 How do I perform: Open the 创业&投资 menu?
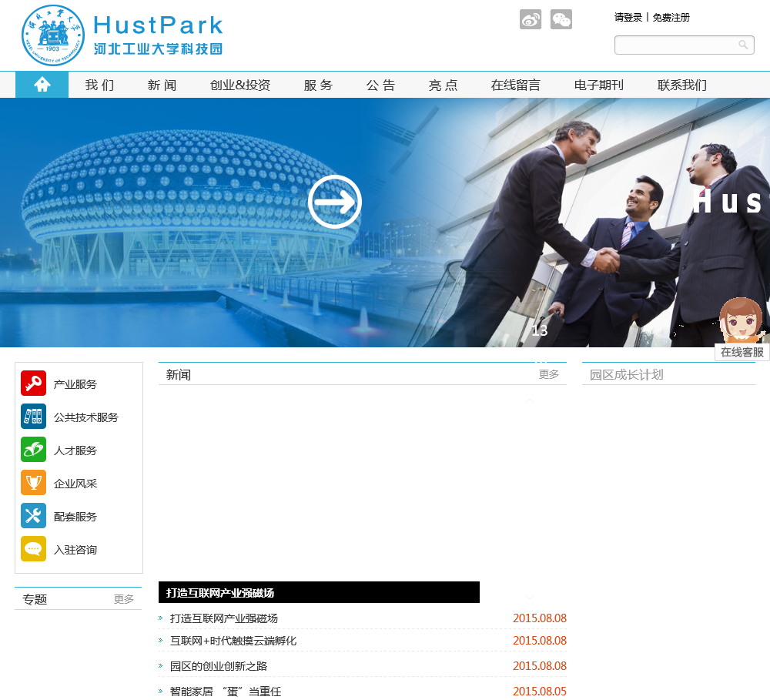240,85
